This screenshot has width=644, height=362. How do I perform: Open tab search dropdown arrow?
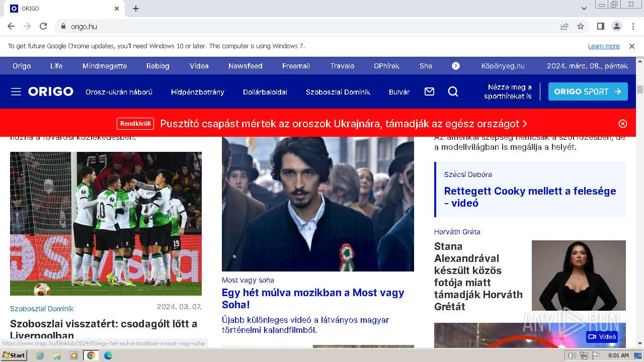[584, 9]
